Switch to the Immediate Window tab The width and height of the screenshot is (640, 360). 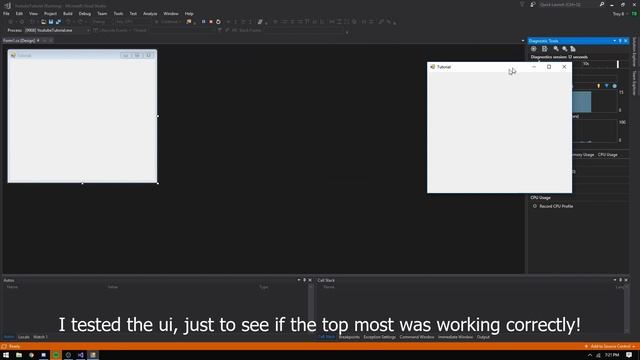point(455,337)
